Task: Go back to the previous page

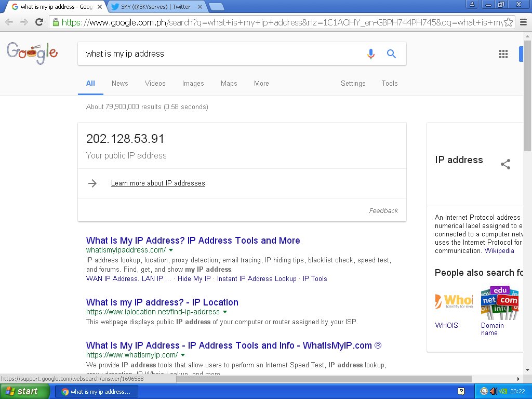Action: pyautogui.click(x=9, y=22)
